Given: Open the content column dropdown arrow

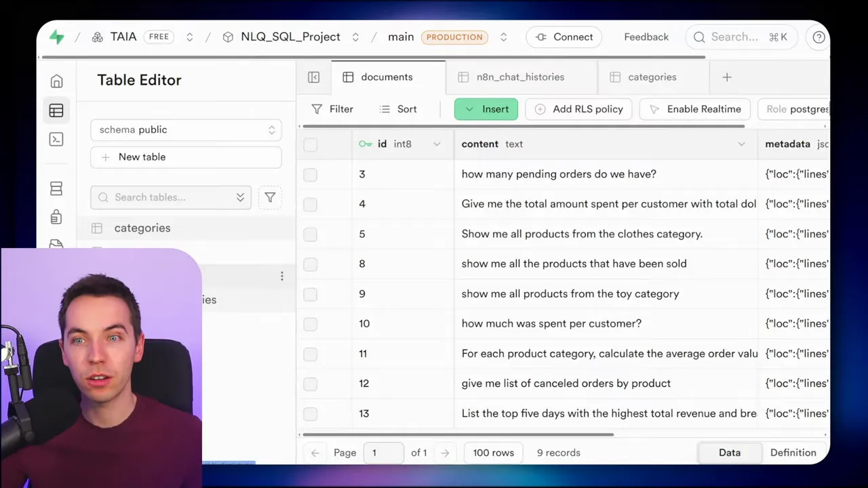Looking at the screenshot, I should tap(741, 144).
